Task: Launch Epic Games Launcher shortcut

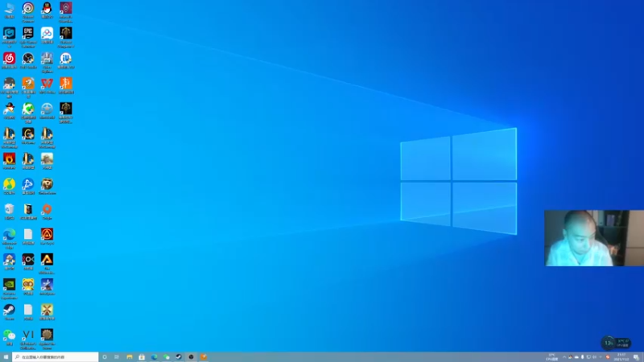Action: [28, 37]
